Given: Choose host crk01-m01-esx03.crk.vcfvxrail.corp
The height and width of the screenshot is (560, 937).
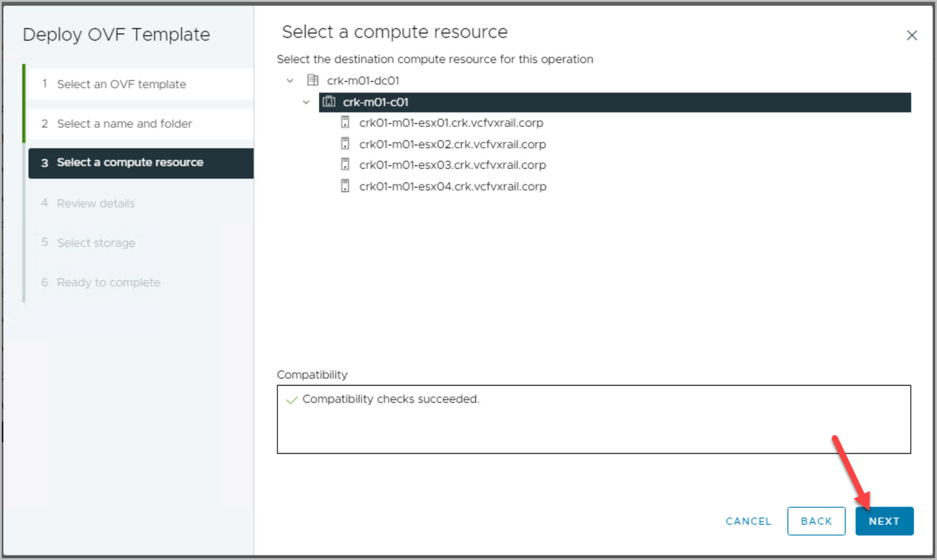Looking at the screenshot, I should [452, 164].
